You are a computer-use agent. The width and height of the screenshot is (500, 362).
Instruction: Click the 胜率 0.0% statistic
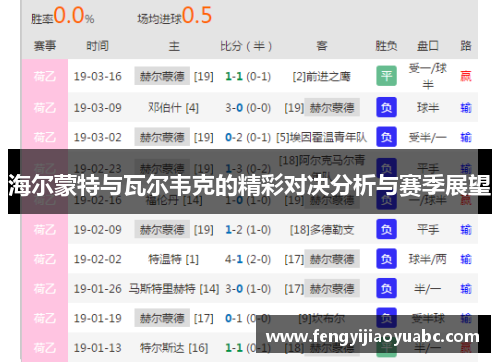click(x=63, y=16)
